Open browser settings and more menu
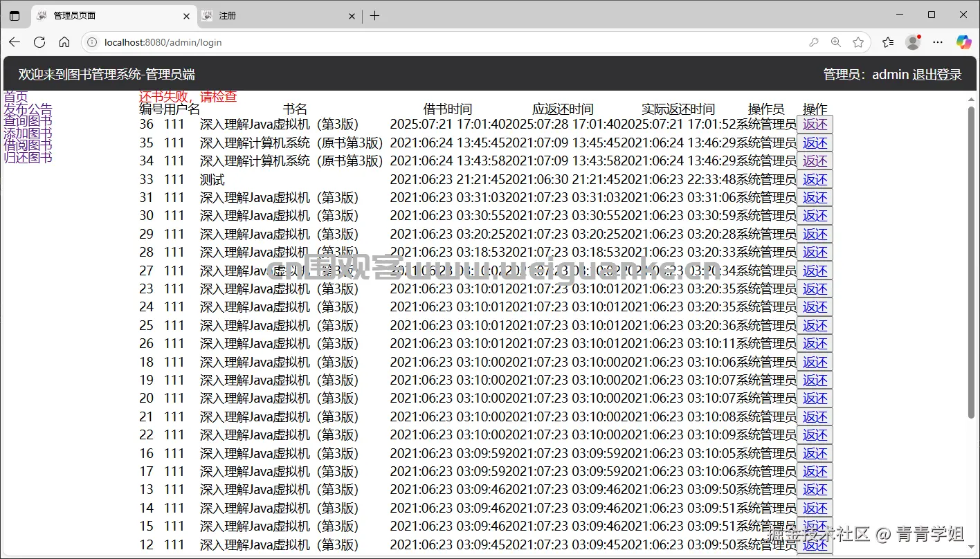 [938, 42]
